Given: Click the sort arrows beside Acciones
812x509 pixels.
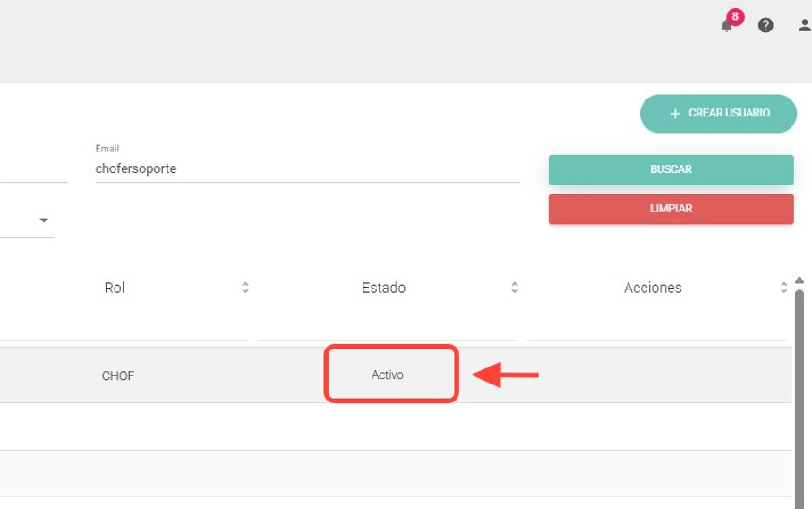Looking at the screenshot, I should (783, 288).
